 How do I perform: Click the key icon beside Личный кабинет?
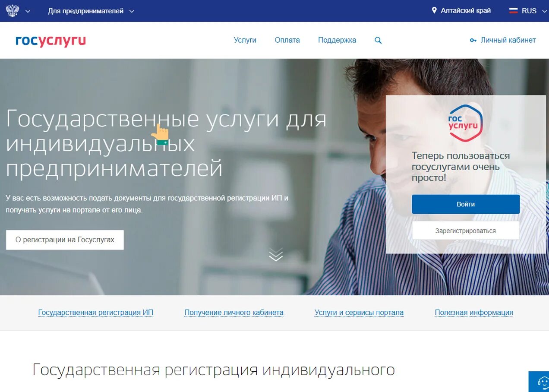(473, 40)
